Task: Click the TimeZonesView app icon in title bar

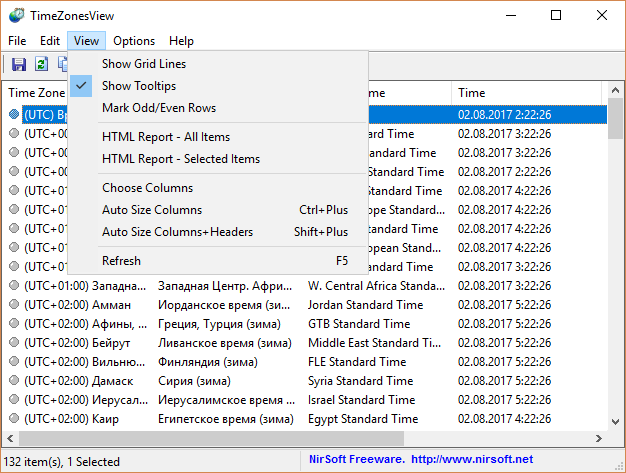Action: 16,15
